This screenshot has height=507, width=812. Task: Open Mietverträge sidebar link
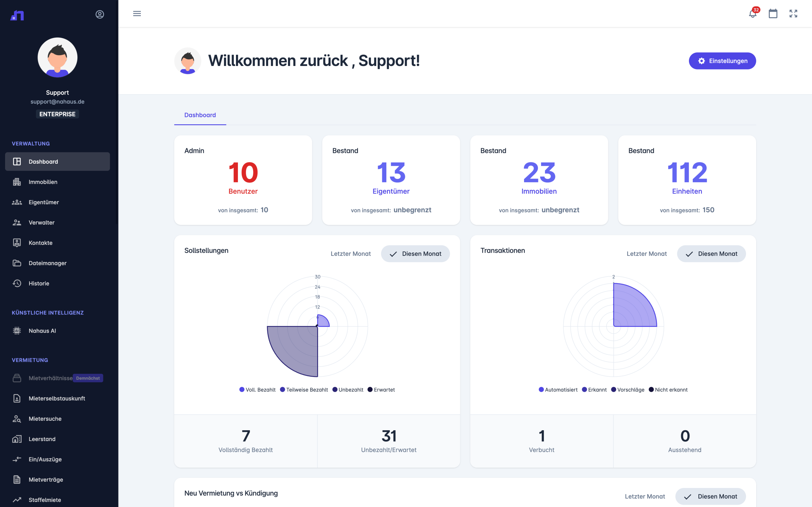click(46, 479)
